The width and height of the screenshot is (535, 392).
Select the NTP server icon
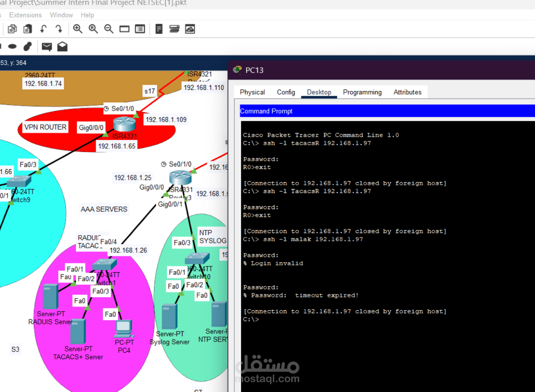(x=219, y=314)
